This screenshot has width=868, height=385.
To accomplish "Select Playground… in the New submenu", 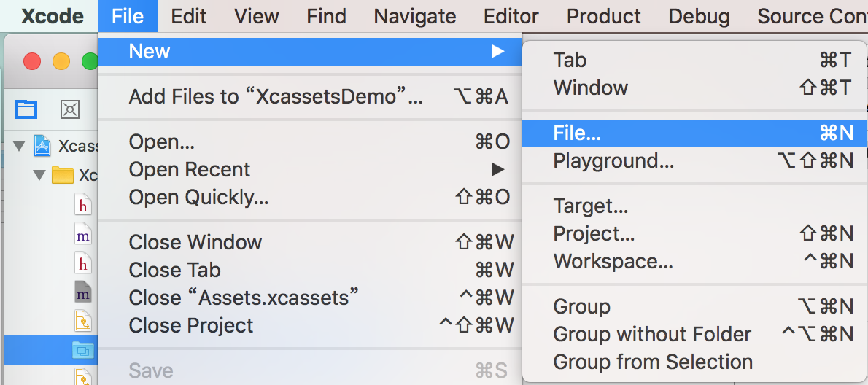I will [x=613, y=160].
